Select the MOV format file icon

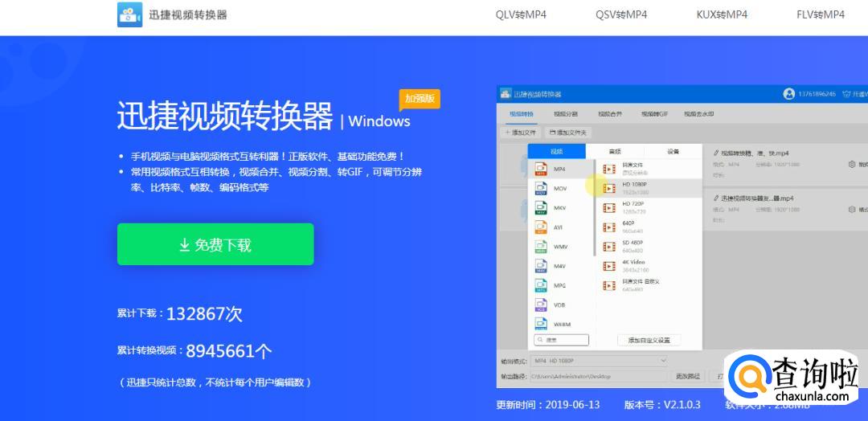point(541,188)
